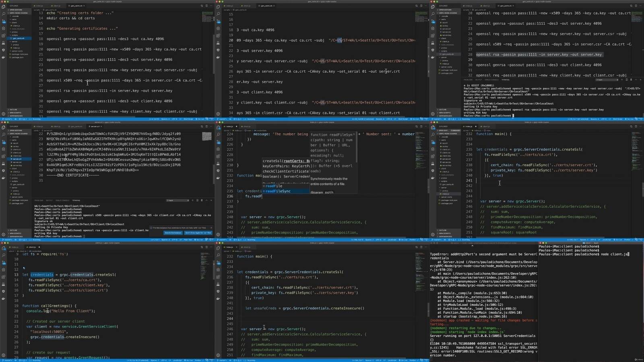Close the terminal panel in the frame with line 28 highlighted
This screenshot has width=644, height=362.
[640, 80]
